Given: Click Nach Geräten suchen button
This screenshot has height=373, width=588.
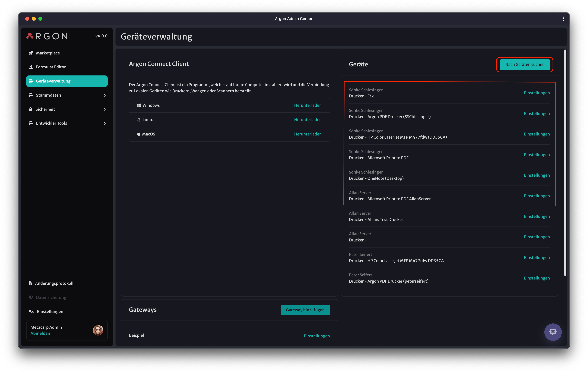Looking at the screenshot, I should [x=525, y=64].
